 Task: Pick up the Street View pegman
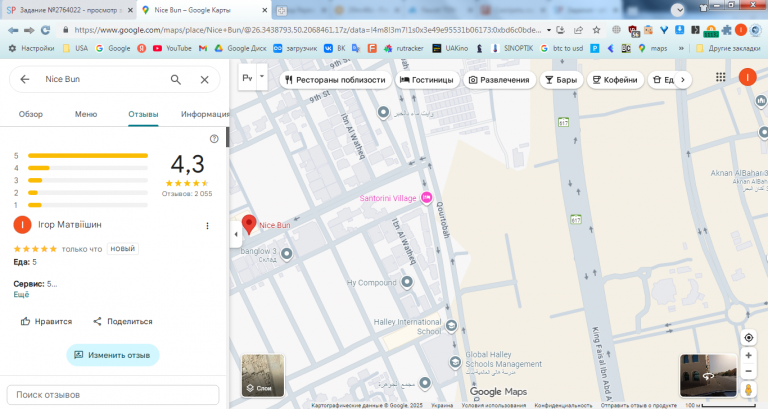(x=748, y=390)
